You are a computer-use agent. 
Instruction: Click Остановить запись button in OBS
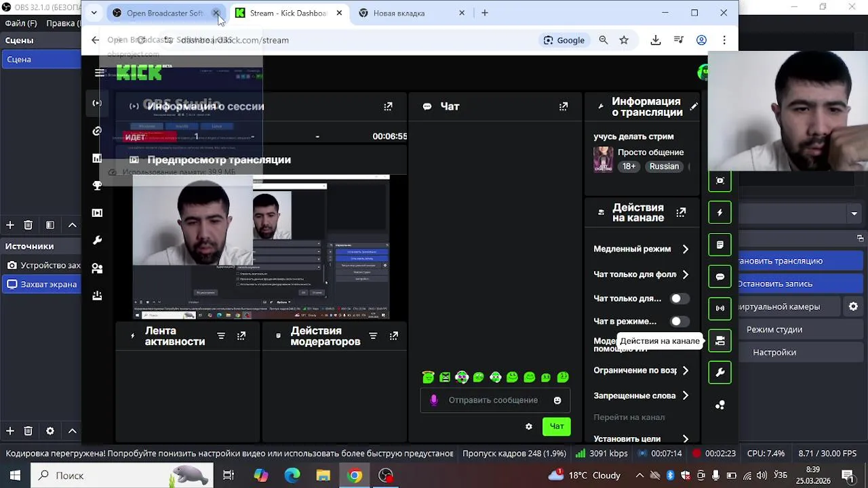(801, 284)
